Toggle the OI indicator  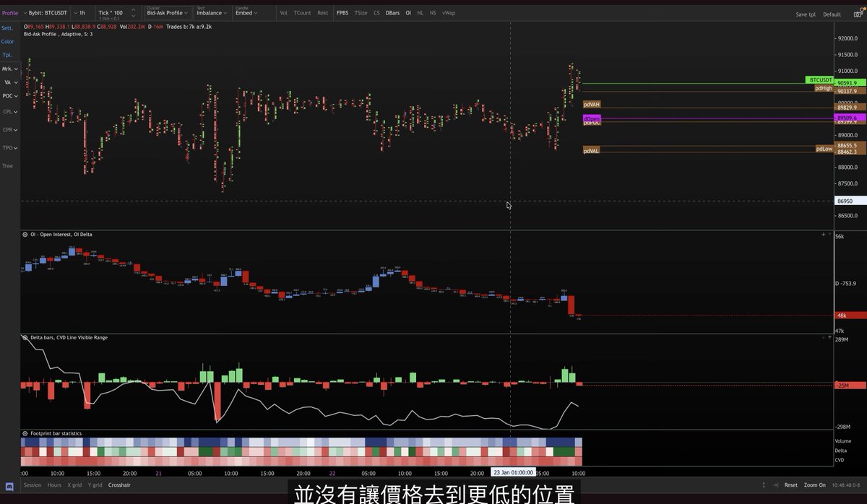(x=408, y=13)
